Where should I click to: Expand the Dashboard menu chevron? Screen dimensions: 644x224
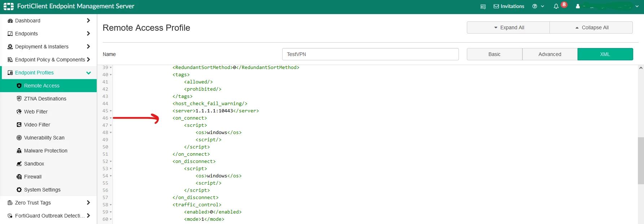coord(88,21)
